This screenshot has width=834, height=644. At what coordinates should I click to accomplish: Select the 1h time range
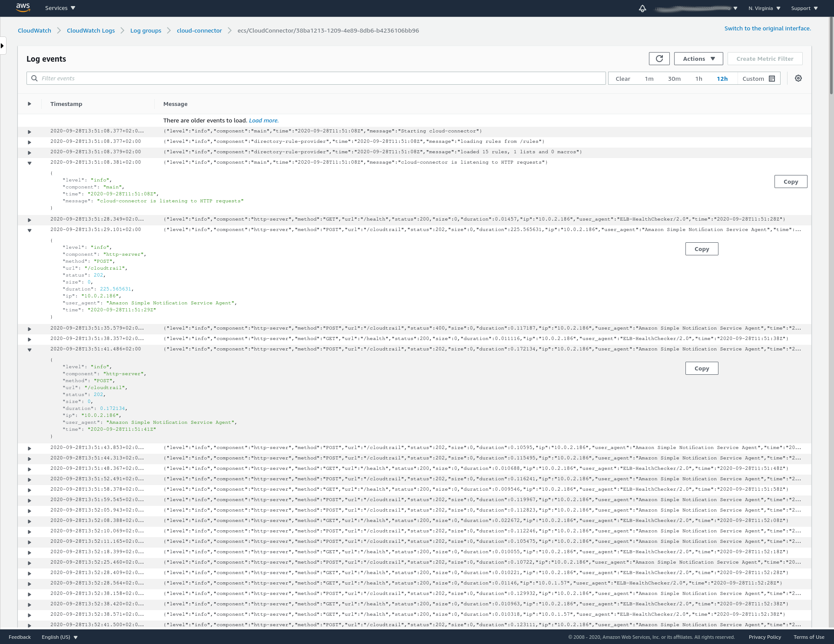(x=698, y=79)
